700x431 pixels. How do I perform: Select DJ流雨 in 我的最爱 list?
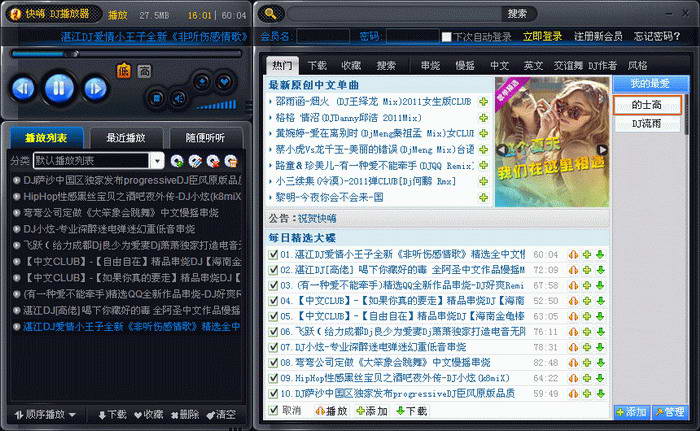(647, 124)
